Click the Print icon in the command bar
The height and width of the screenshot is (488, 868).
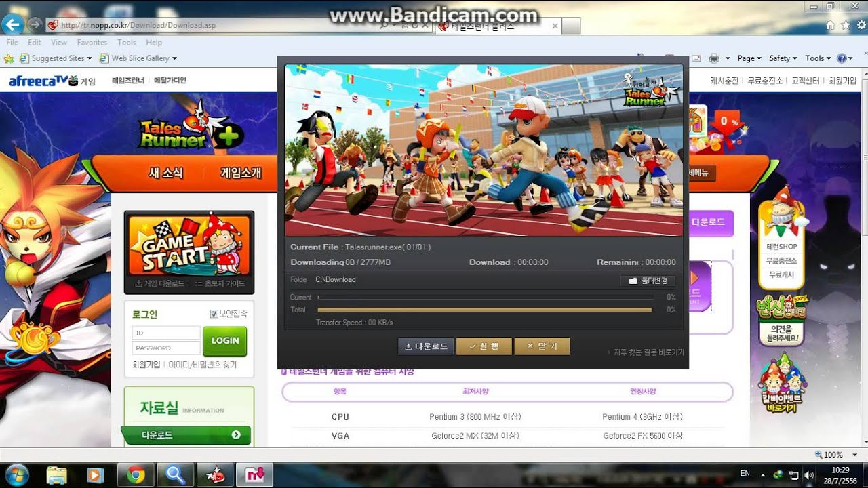pyautogui.click(x=714, y=58)
